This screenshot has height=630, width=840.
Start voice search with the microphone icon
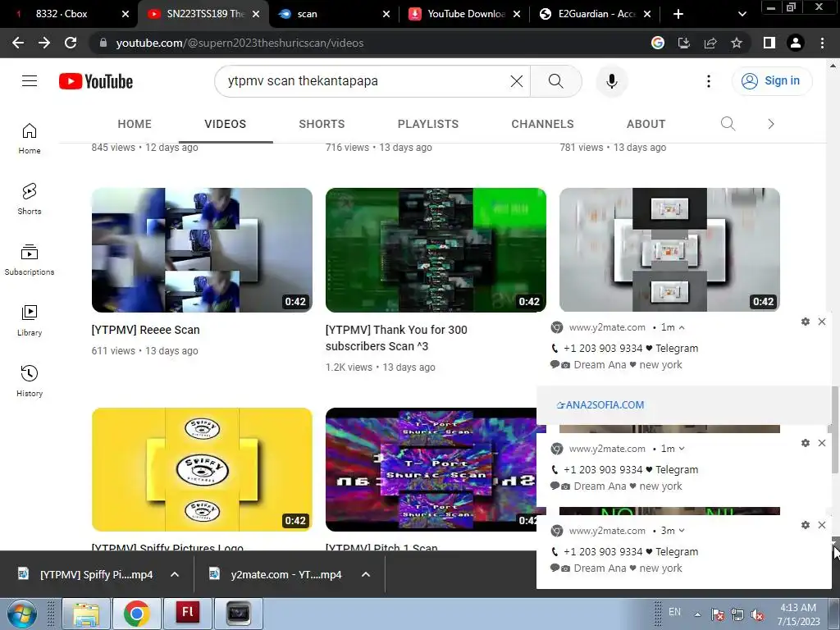611,81
